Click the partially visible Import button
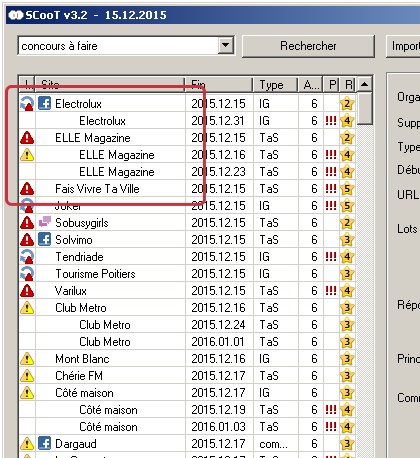Image resolution: width=420 pixels, height=458 pixels. [403, 46]
